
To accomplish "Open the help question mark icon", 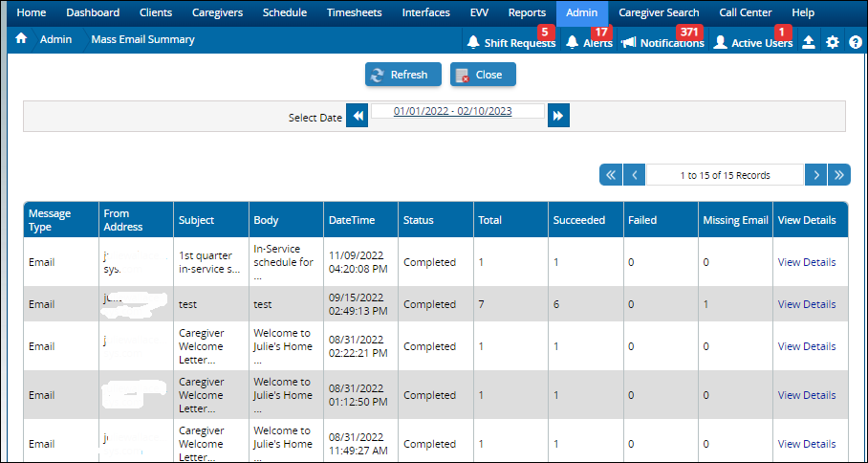I will (856, 43).
